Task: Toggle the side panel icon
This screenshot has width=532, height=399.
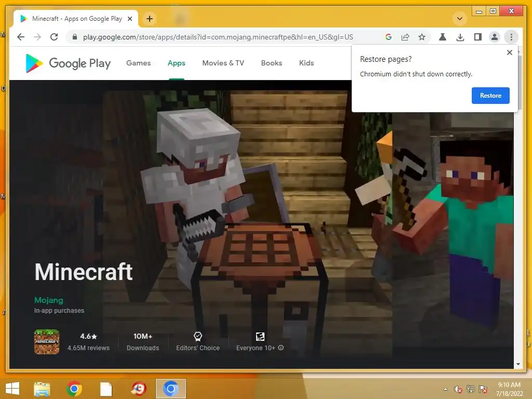Action: pos(478,37)
